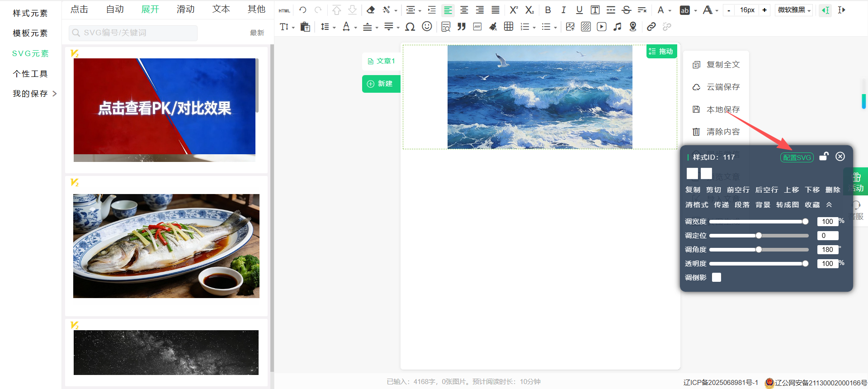Collapse style panel with double-chevron arrow
The height and width of the screenshot is (389, 868).
(x=829, y=205)
